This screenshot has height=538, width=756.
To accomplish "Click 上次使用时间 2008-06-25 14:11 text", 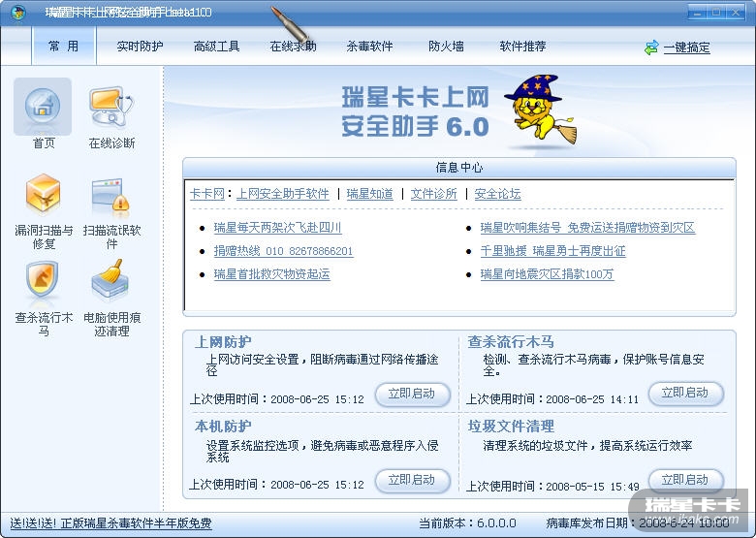I will [552, 399].
